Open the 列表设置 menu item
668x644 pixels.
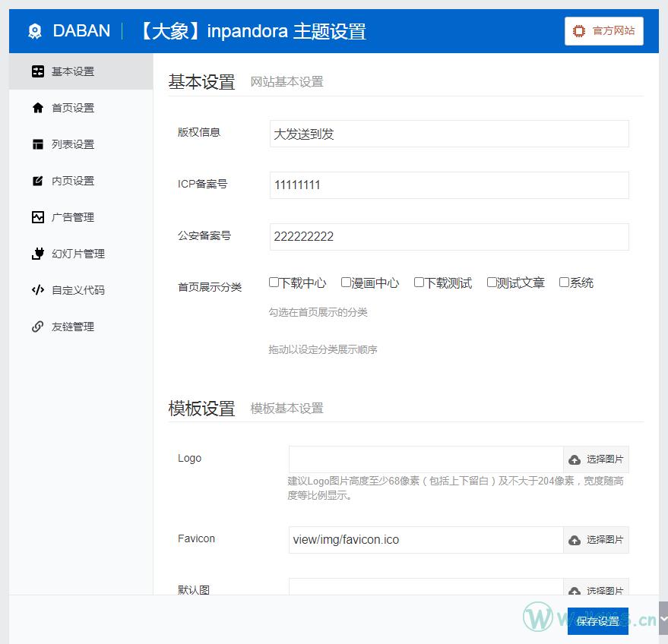pyautogui.click(x=81, y=144)
